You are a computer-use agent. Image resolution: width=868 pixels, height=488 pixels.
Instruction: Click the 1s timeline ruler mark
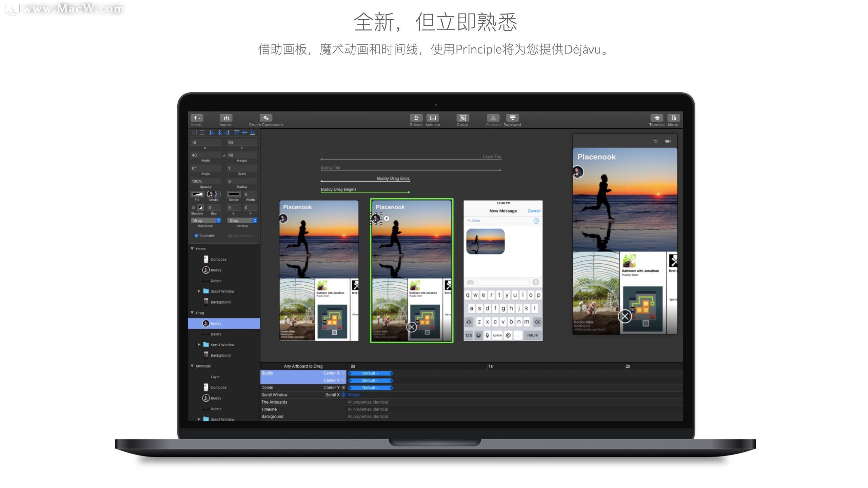tap(490, 366)
